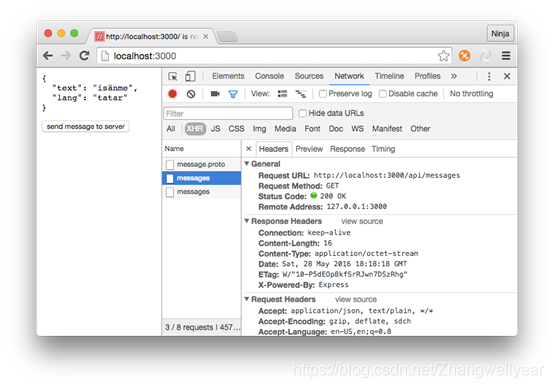This screenshot has width=554, height=388.
Task: Click the grey circular extension icon
Action: (x=485, y=56)
